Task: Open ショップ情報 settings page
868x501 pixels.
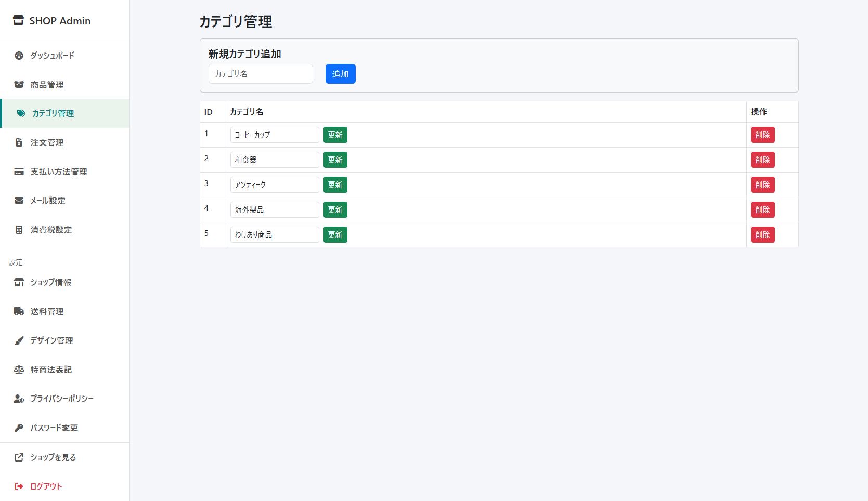Action: tap(50, 282)
